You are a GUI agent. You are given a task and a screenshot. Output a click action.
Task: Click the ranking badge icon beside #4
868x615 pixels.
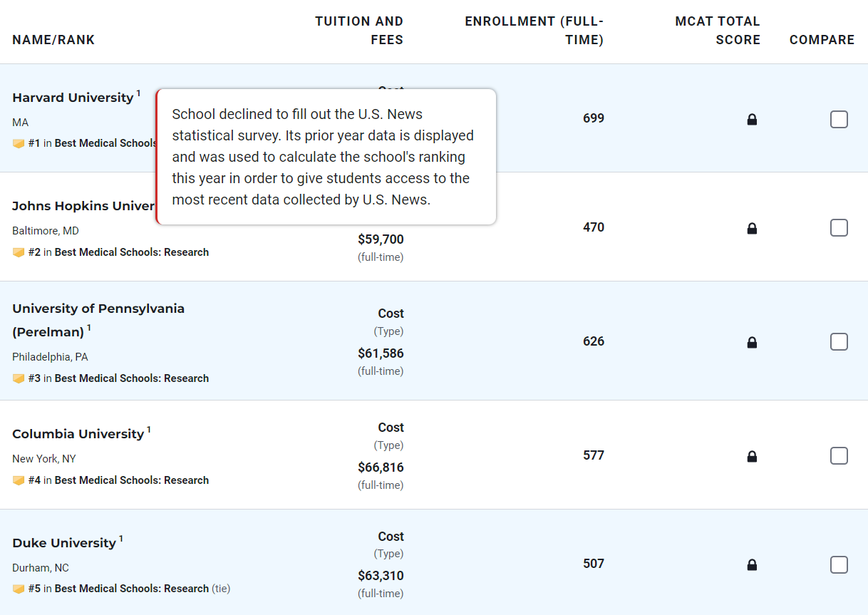point(19,480)
